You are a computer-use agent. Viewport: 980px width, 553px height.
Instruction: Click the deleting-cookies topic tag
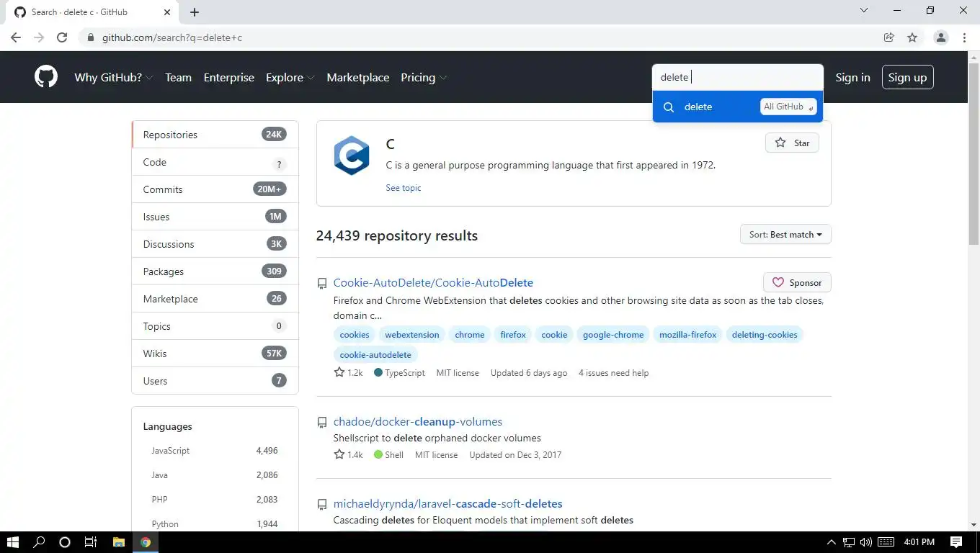pyautogui.click(x=765, y=335)
